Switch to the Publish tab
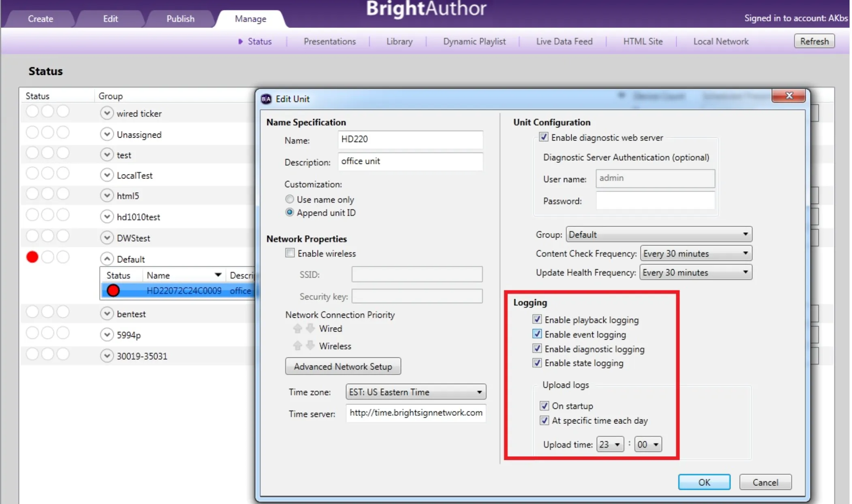 point(180,19)
